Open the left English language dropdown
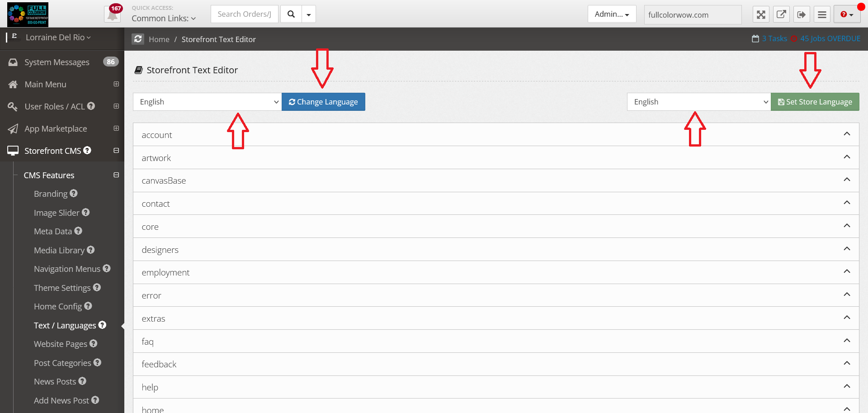Screen dimensions: 868x413 (208, 102)
